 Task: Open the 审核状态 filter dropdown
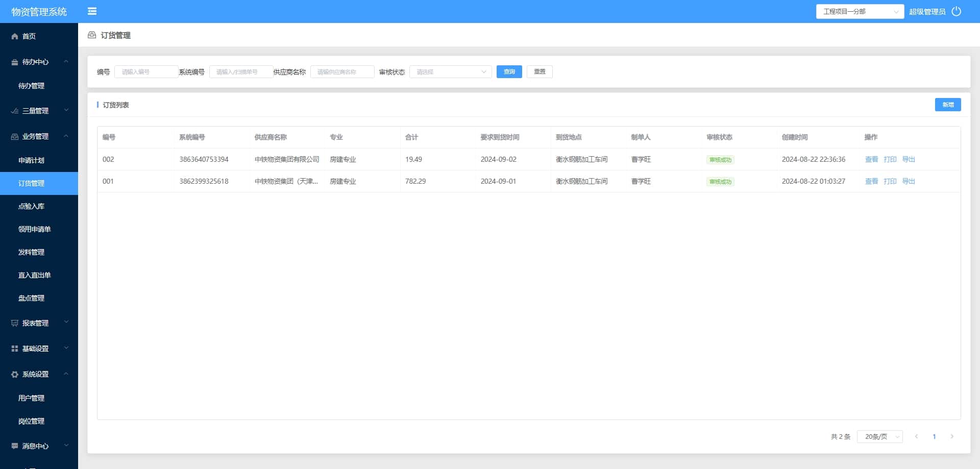450,72
